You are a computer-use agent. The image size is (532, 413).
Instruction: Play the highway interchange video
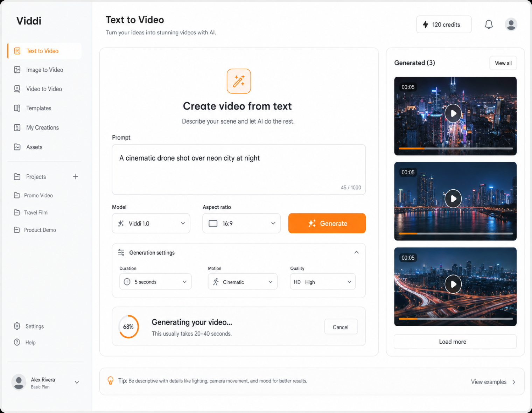pos(453,284)
